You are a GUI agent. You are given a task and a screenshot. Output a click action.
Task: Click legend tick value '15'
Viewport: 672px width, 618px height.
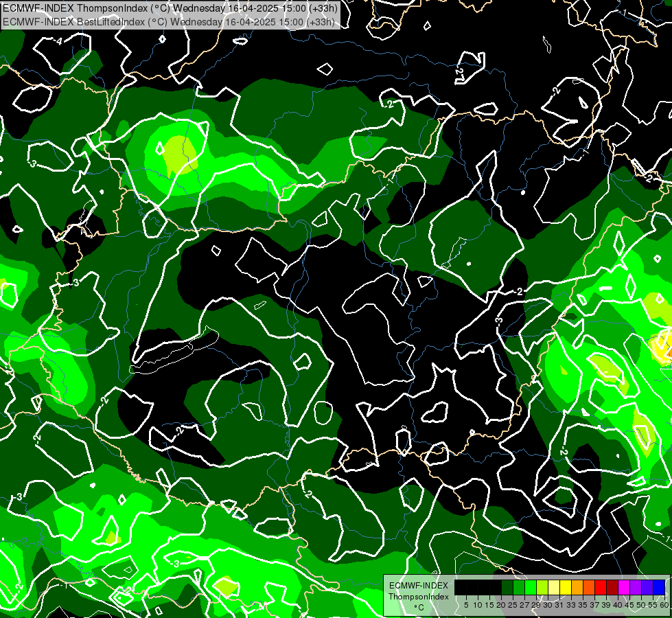click(x=489, y=605)
